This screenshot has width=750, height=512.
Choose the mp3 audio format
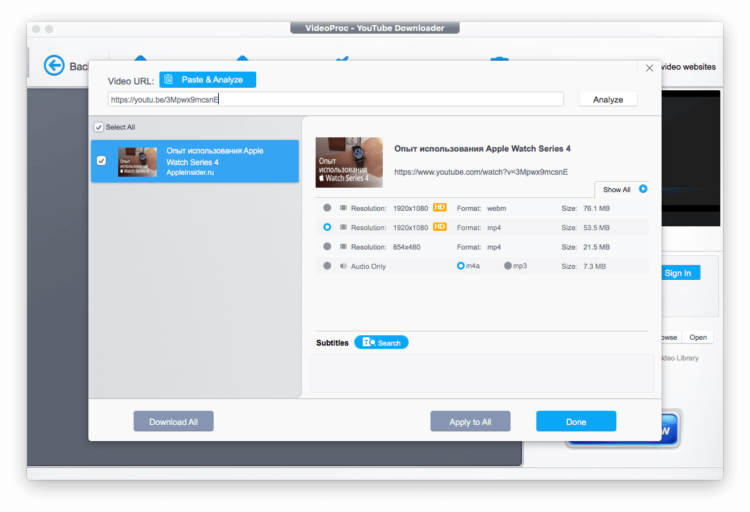point(507,266)
